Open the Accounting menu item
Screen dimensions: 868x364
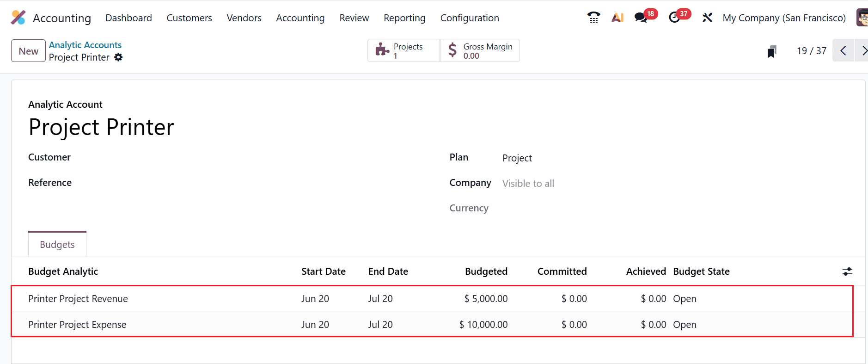[x=300, y=18]
